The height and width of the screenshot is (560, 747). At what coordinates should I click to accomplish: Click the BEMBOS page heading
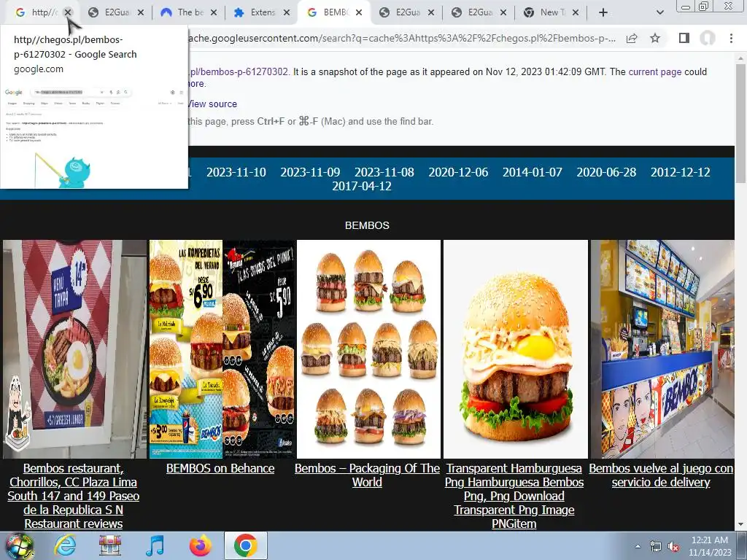pos(367,225)
